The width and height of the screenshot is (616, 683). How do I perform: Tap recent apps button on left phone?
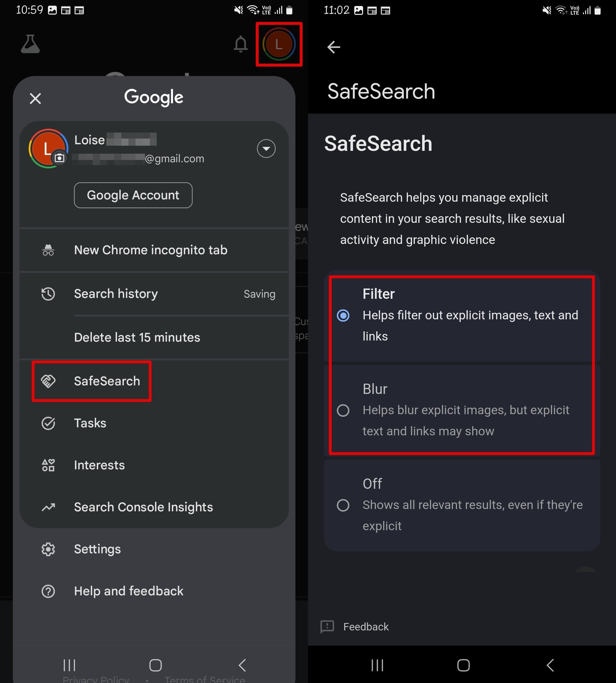click(69, 665)
